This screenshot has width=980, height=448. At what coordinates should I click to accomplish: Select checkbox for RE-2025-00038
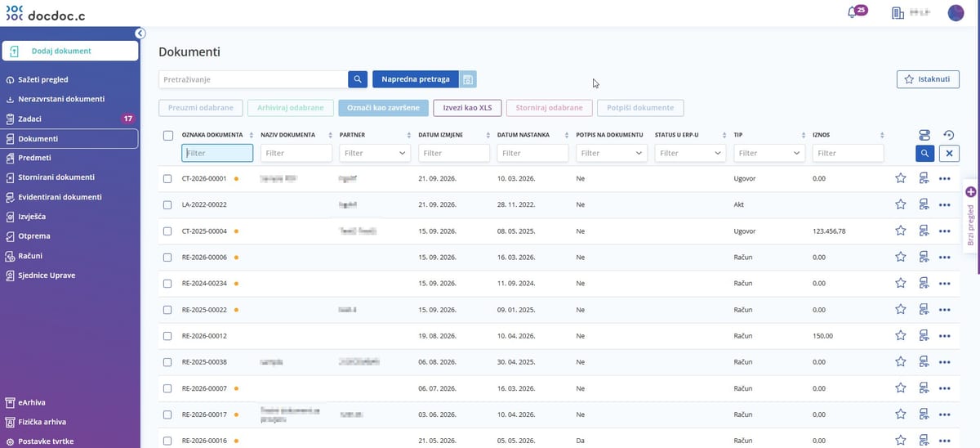167,361
